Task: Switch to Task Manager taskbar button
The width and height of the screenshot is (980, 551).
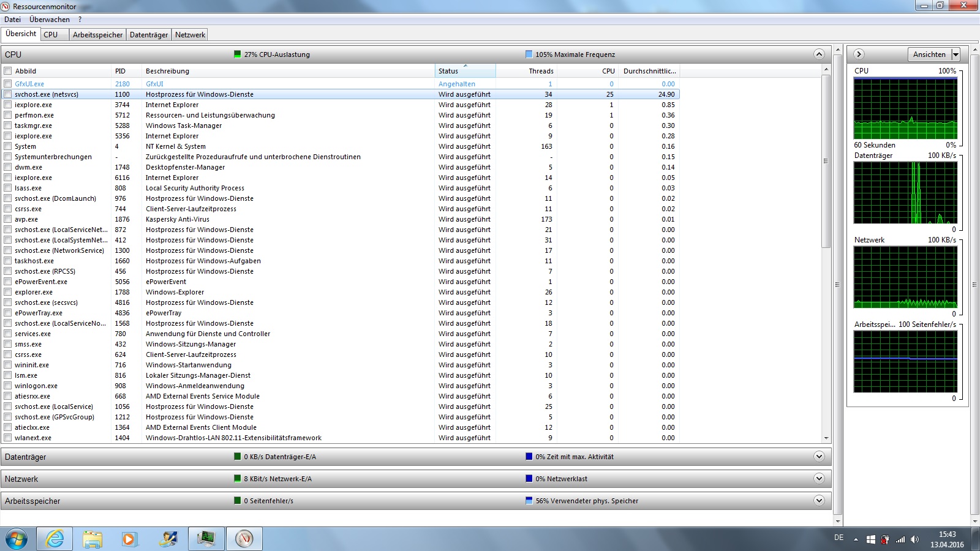Action: click(206, 539)
